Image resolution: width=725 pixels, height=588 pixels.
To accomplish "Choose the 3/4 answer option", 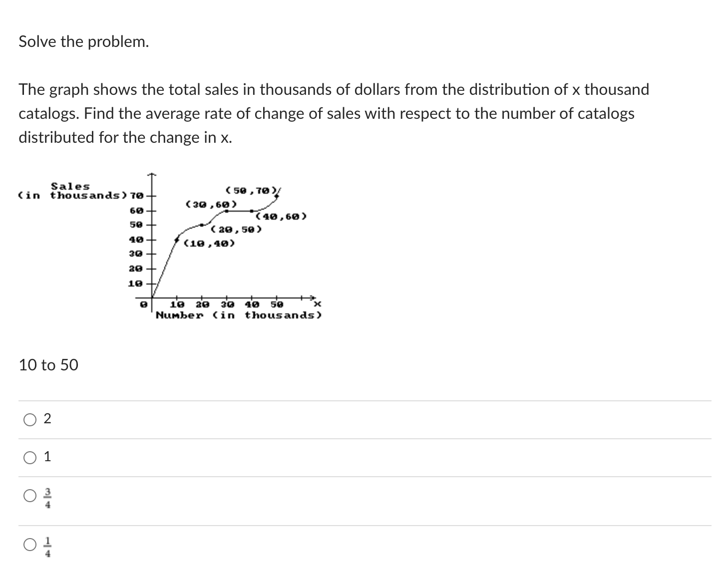I will point(29,495).
